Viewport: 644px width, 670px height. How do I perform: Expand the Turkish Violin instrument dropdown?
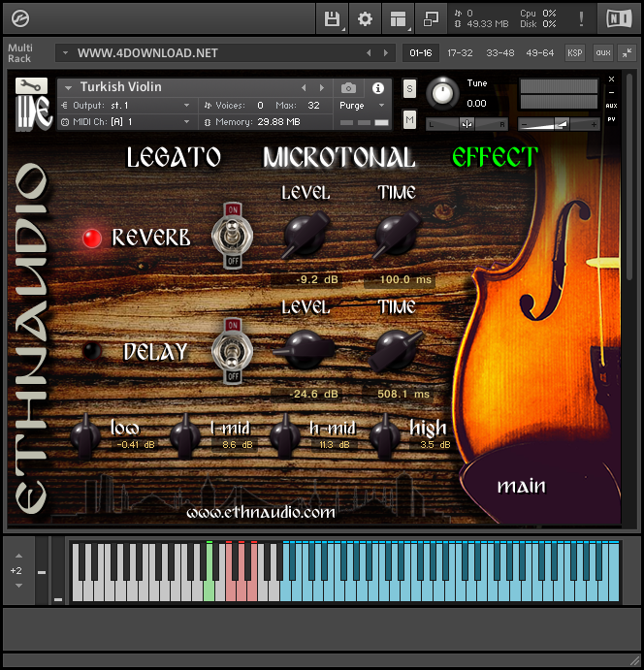(x=68, y=88)
